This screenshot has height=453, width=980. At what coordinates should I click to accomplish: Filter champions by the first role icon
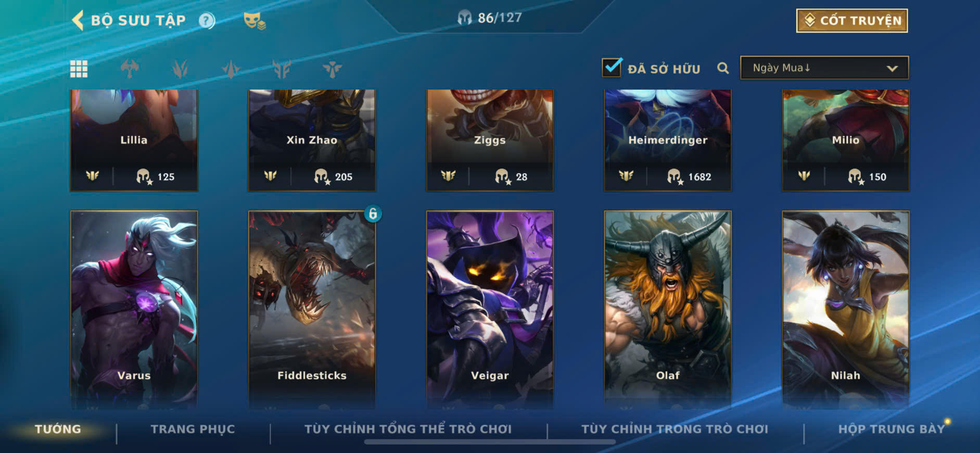pos(130,69)
